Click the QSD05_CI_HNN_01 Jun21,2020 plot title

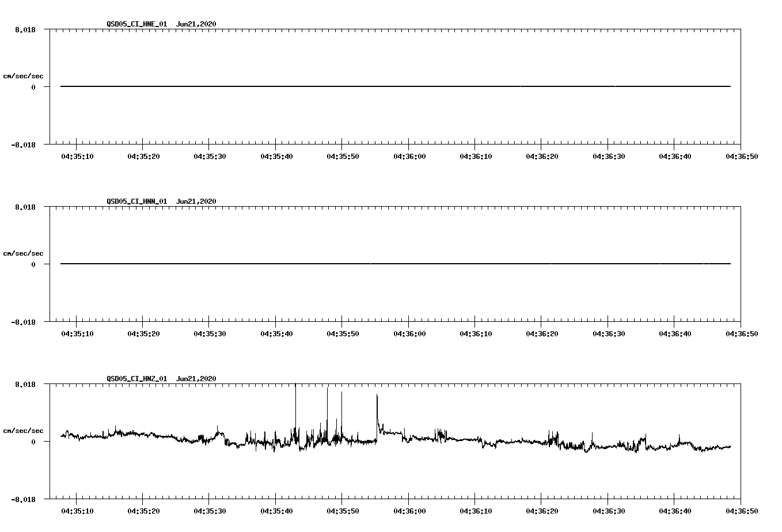tap(161, 202)
